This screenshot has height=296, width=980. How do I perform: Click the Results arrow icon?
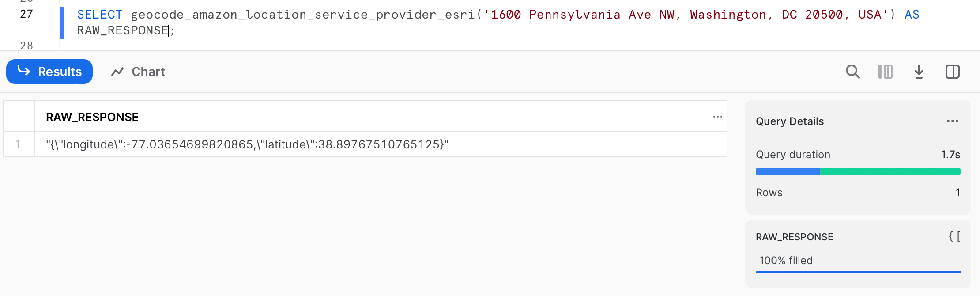pos(24,71)
